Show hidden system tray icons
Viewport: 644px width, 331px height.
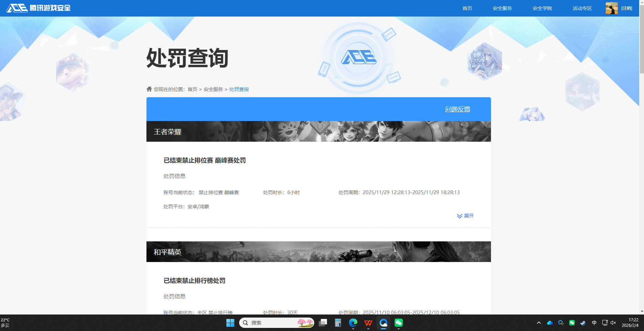pos(539,323)
